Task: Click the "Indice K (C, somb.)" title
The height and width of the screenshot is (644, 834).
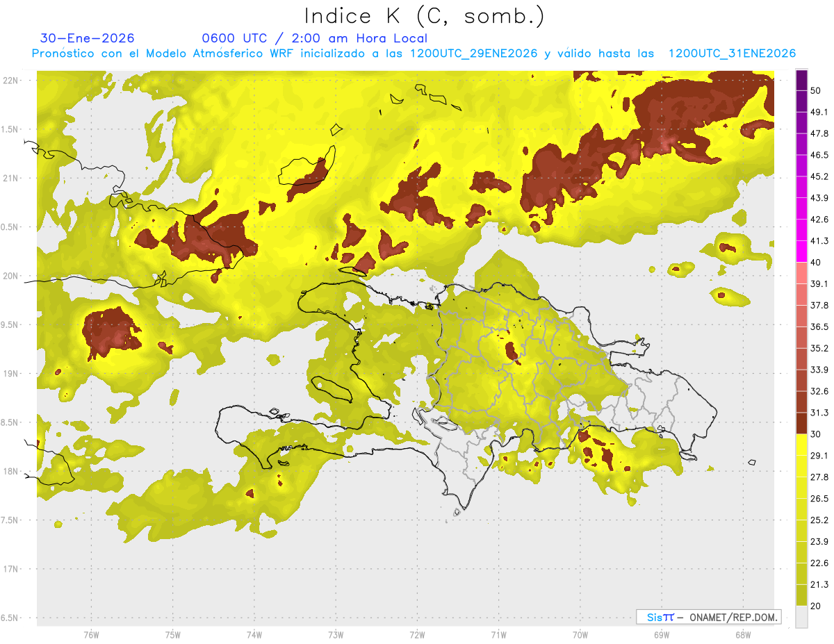Action: click(x=424, y=16)
